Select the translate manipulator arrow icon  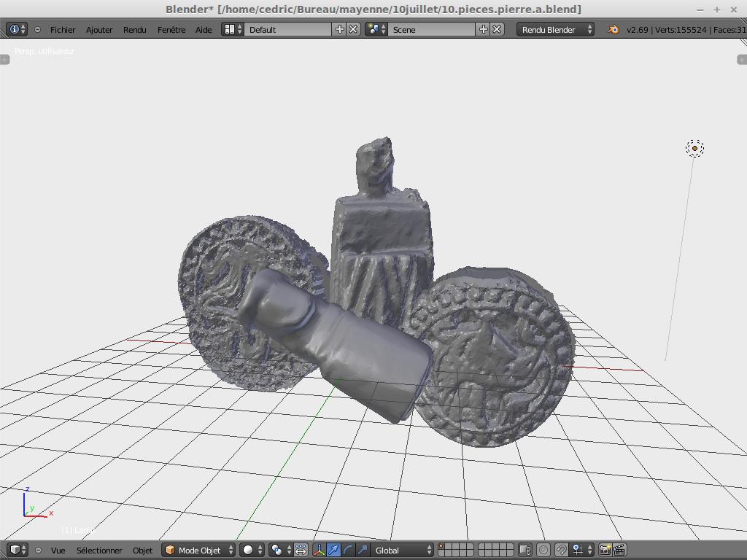coord(333,550)
